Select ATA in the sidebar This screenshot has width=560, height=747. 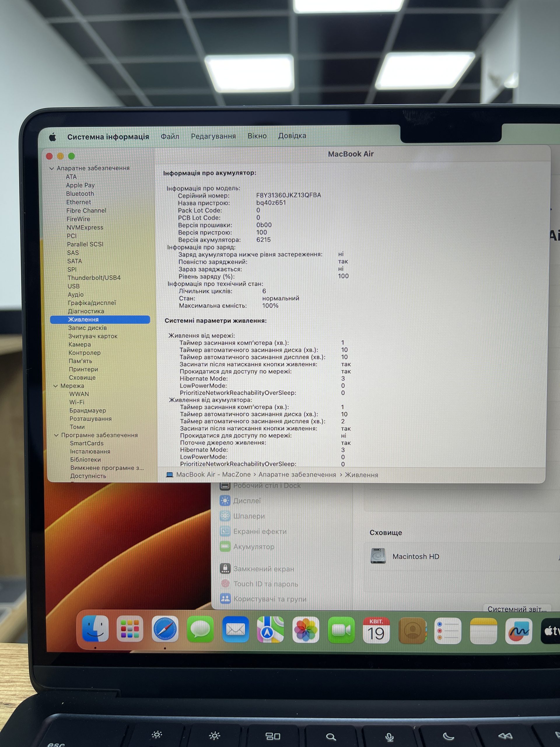click(x=71, y=177)
